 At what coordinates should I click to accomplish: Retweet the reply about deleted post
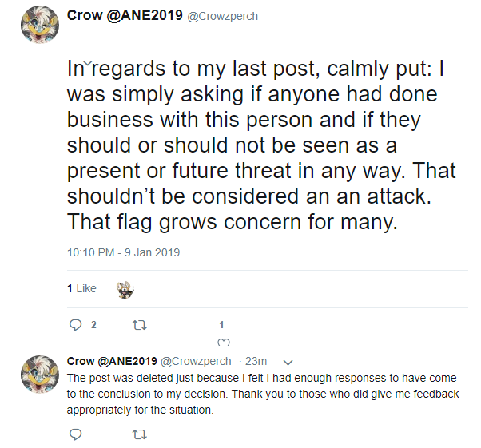point(139,434)
